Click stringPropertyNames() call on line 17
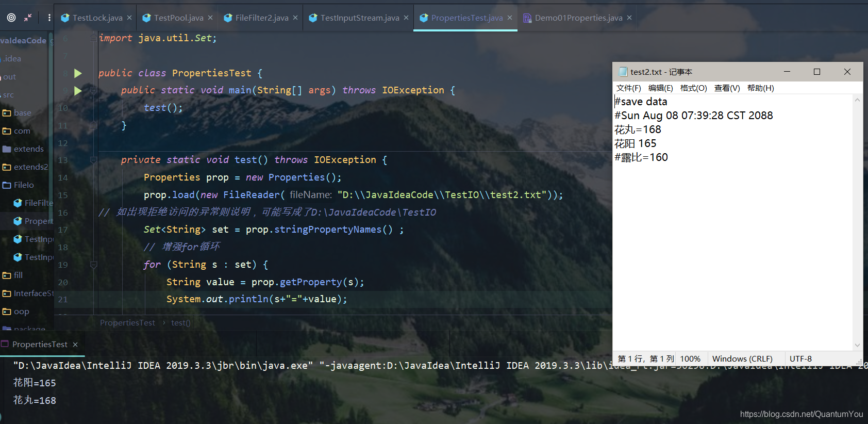Screen dimensions: 868x424 click(x=333, y=230)
